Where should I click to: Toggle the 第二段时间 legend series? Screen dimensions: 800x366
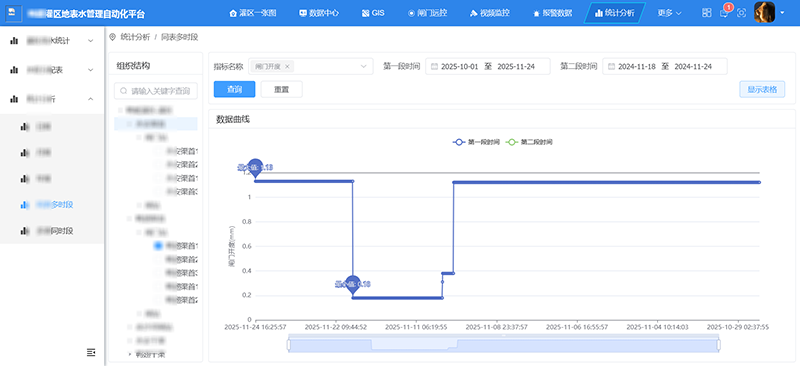tap(529, 142)
